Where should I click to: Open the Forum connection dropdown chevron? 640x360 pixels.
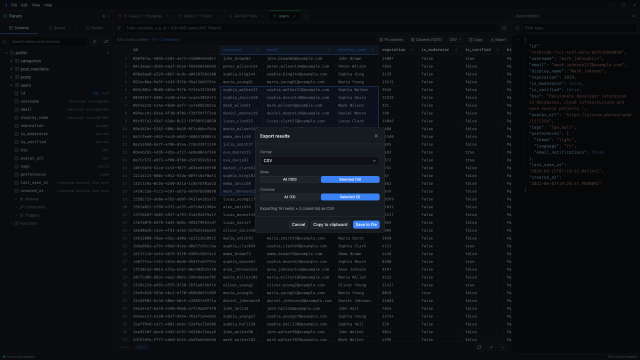click(108, 16)
